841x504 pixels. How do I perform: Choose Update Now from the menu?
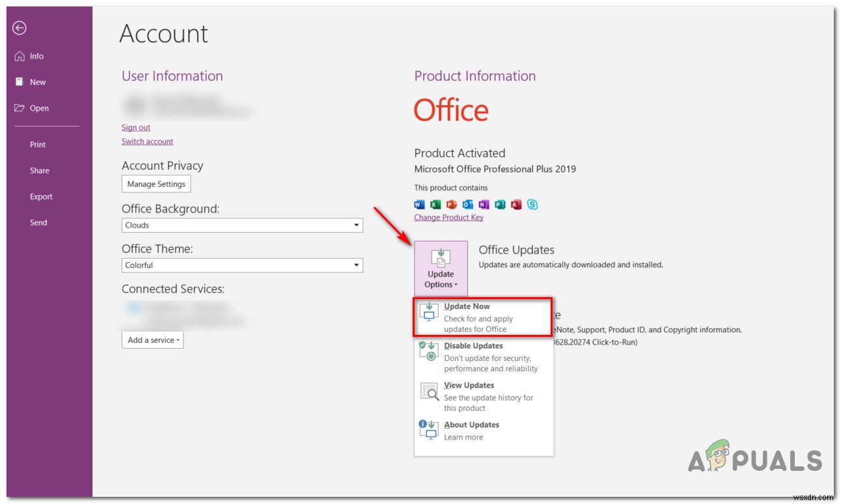(468, 306)
